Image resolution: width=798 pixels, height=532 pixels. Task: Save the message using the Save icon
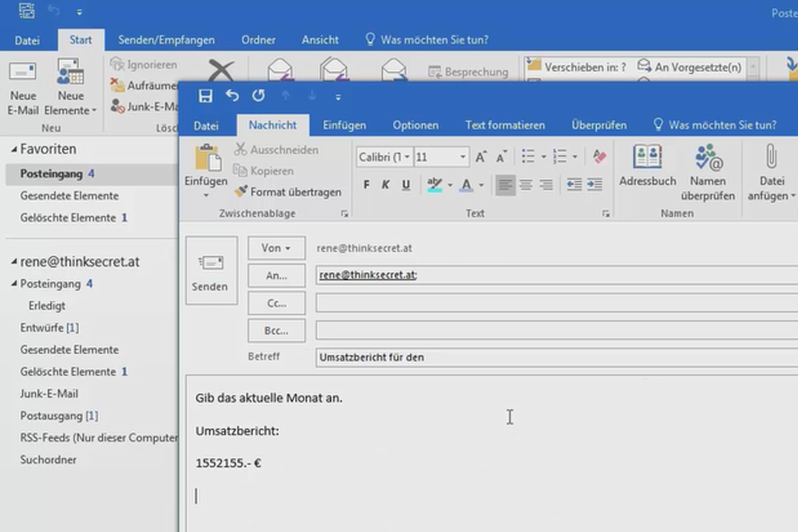pos(205,96)
